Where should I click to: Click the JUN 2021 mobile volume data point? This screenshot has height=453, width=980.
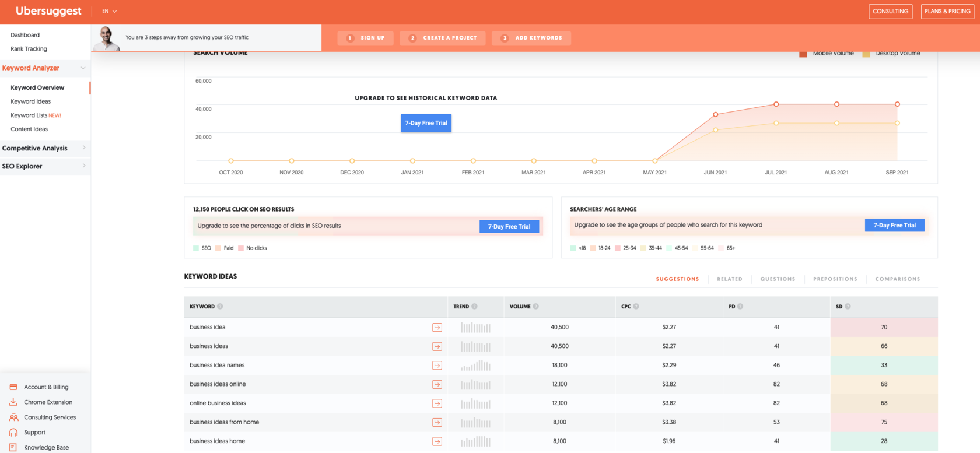(716, 115)
